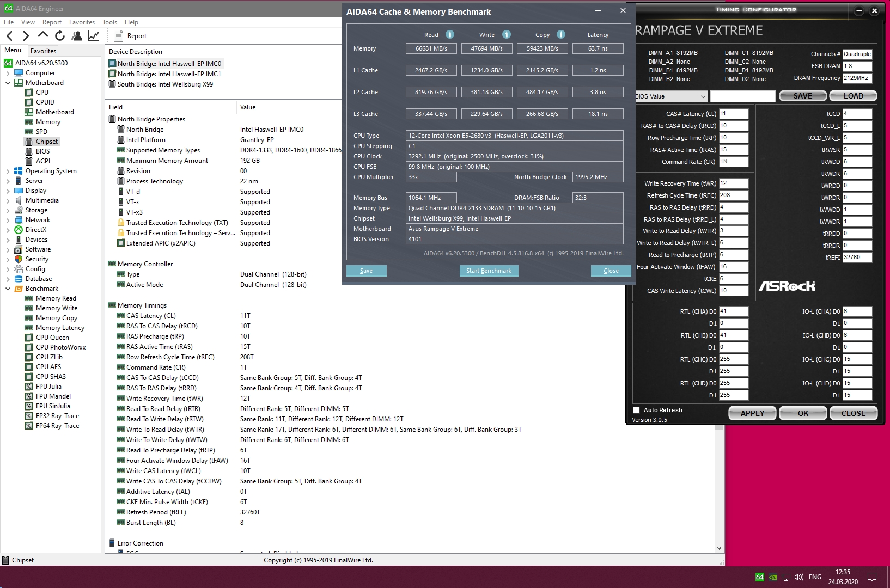
Task: Select SPD in the Motherboard tree
Action: point(41,132)
